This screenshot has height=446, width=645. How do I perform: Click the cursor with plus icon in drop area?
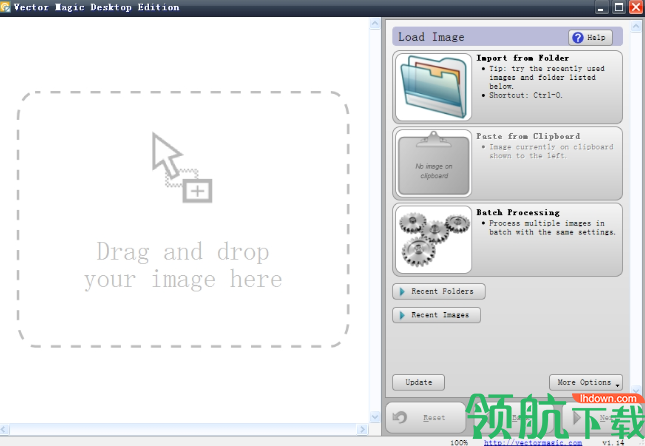[181, 167]
